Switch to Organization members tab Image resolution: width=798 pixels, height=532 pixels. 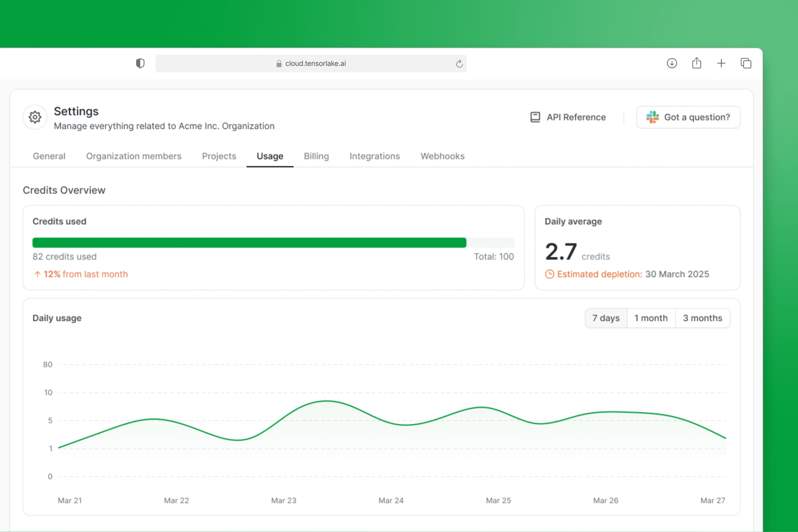[134, 156]
